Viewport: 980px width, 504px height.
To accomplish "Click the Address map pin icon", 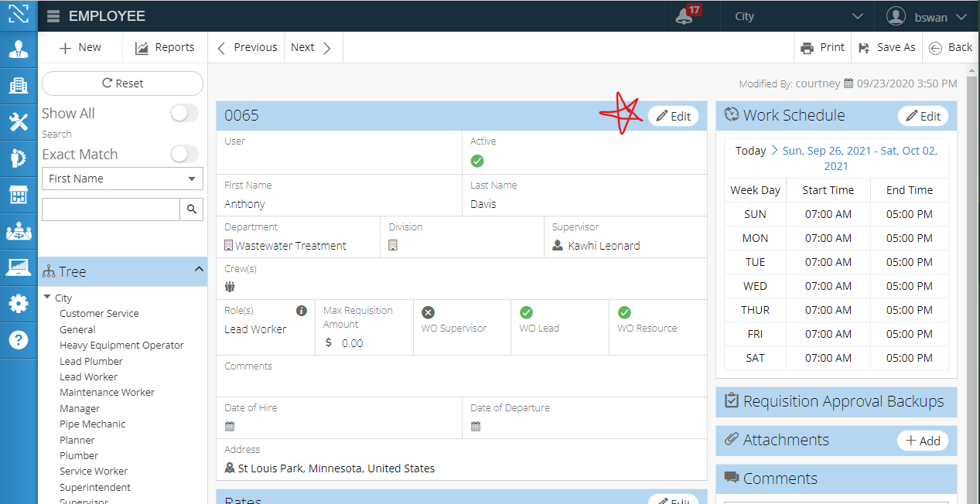I will (229, 468).
